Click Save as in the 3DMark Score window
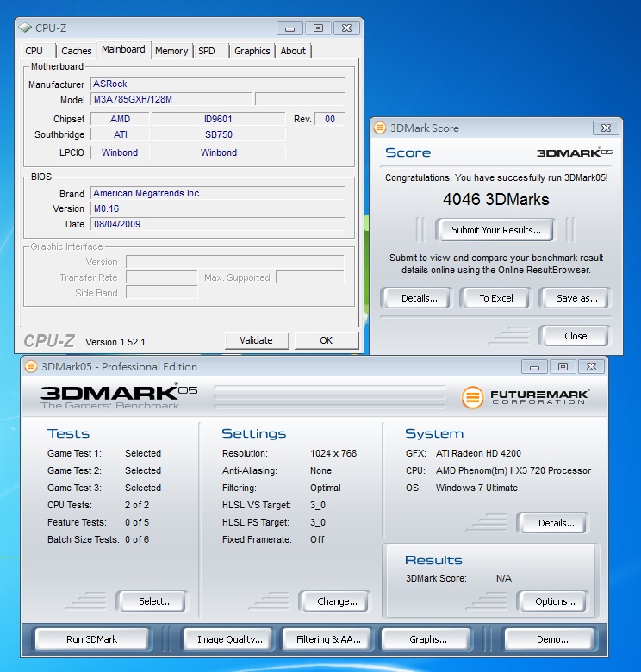641x672 pixels. click(576, 298)
